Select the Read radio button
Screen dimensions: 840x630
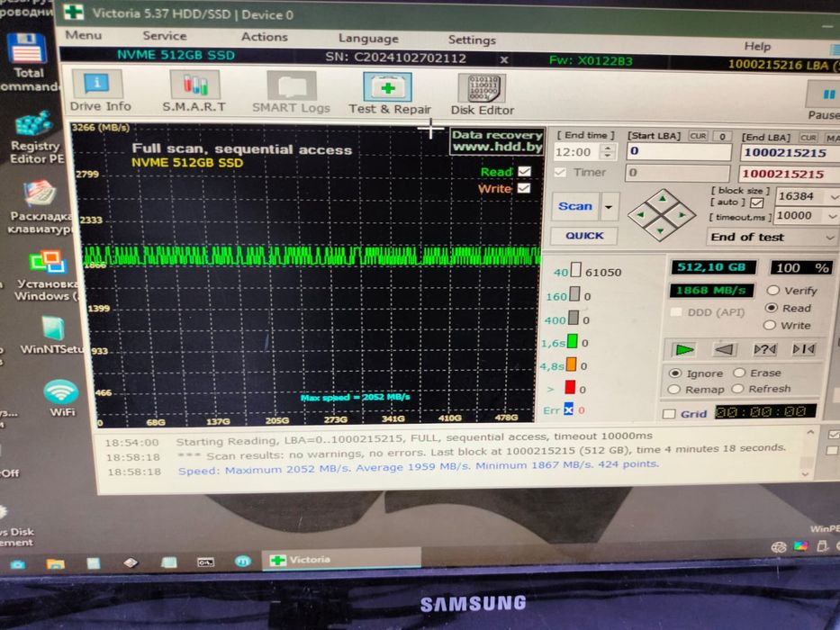pyautogui.click(x=771, y=308)
